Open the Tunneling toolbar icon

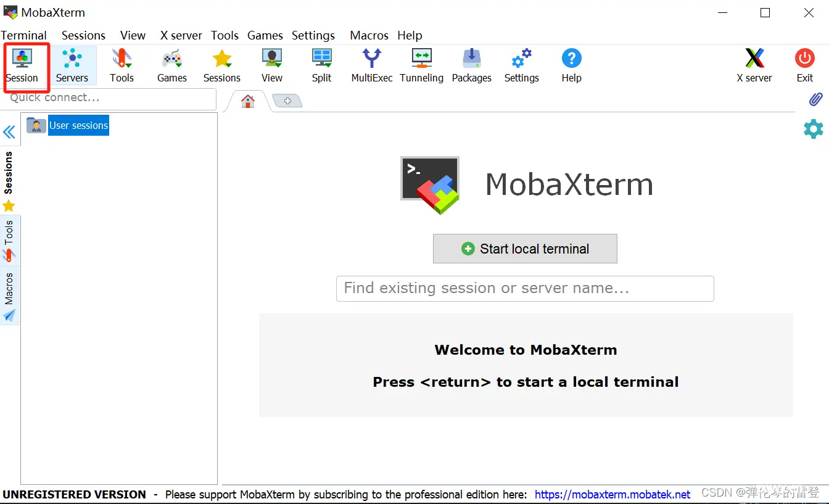point(422,65)
